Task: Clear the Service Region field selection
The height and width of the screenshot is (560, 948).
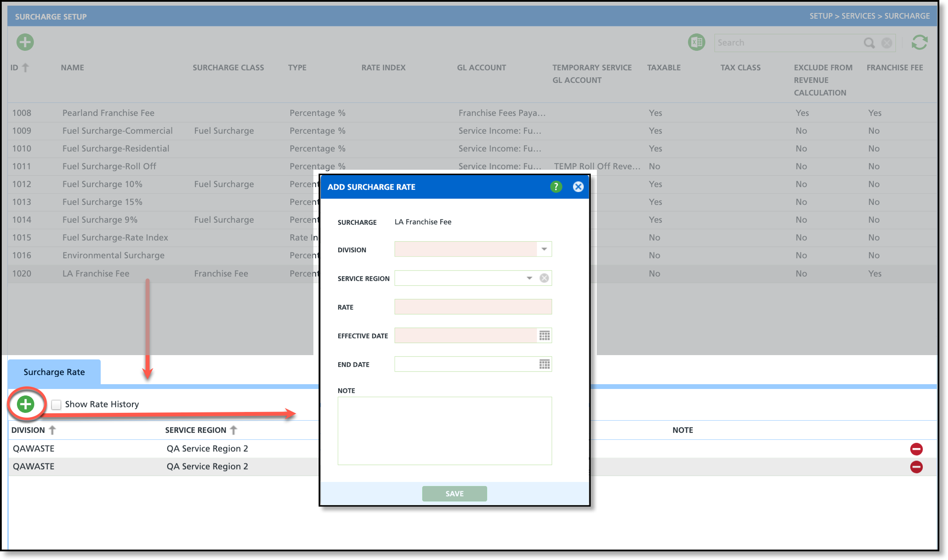Action: point(544,278)
